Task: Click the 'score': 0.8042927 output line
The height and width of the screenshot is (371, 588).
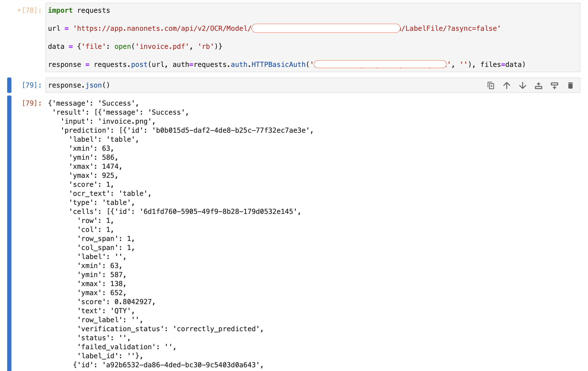Action: (x=116, y=302)
